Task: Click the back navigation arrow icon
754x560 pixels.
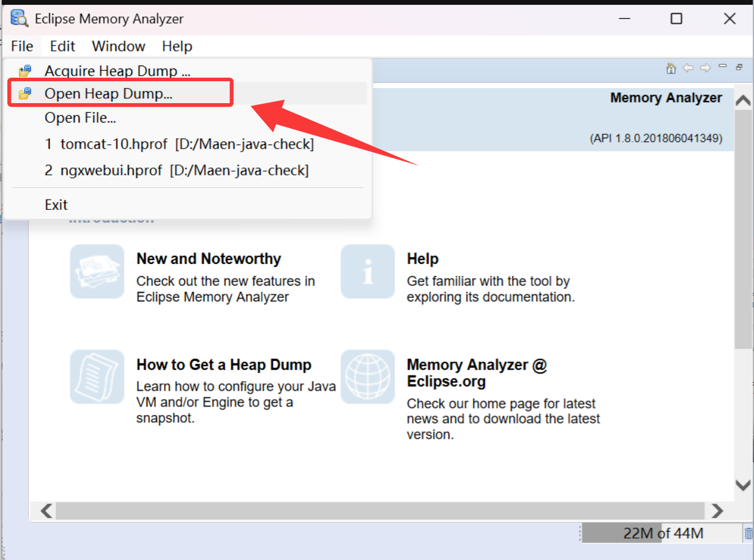Action: pos(688,68)
